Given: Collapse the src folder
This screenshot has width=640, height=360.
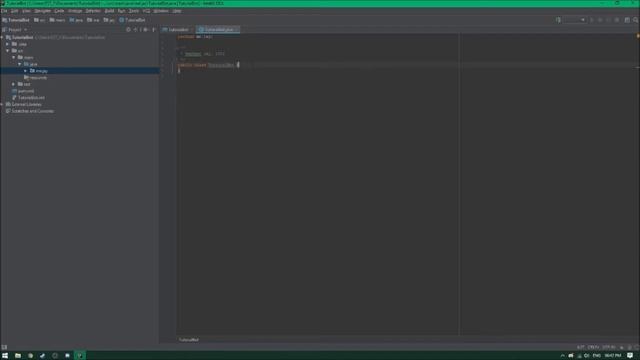Looking at the screenshot, I should click(x=8, y=51).
